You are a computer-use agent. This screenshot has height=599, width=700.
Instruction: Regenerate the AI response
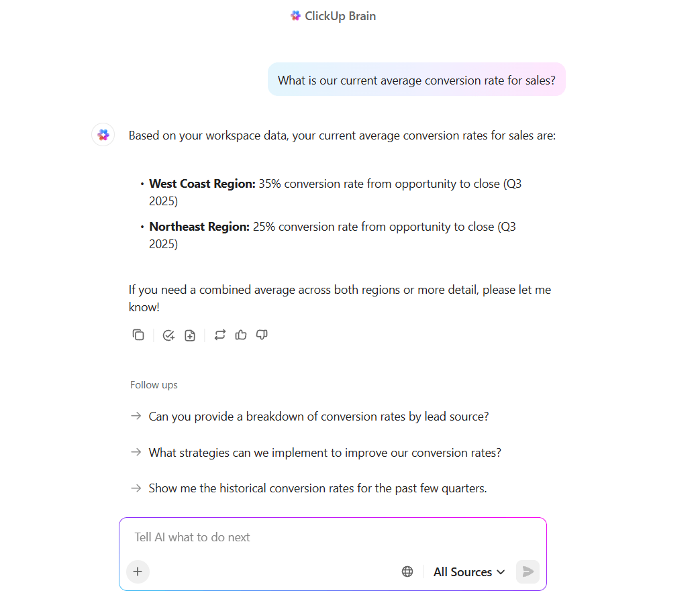point(220,335)
